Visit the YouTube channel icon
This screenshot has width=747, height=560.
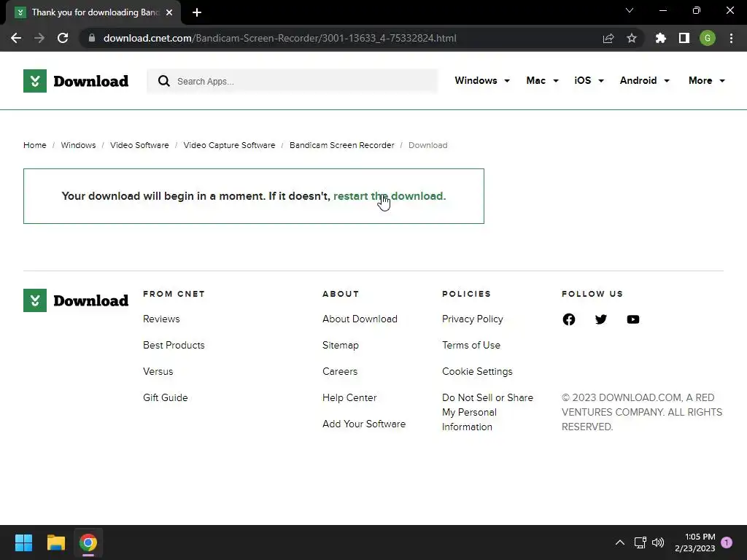(633, 319)
